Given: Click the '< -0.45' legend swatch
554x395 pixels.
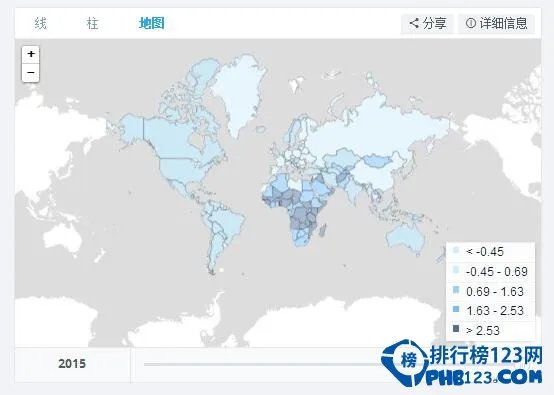Looking at the screenshot, I should 456,250.
